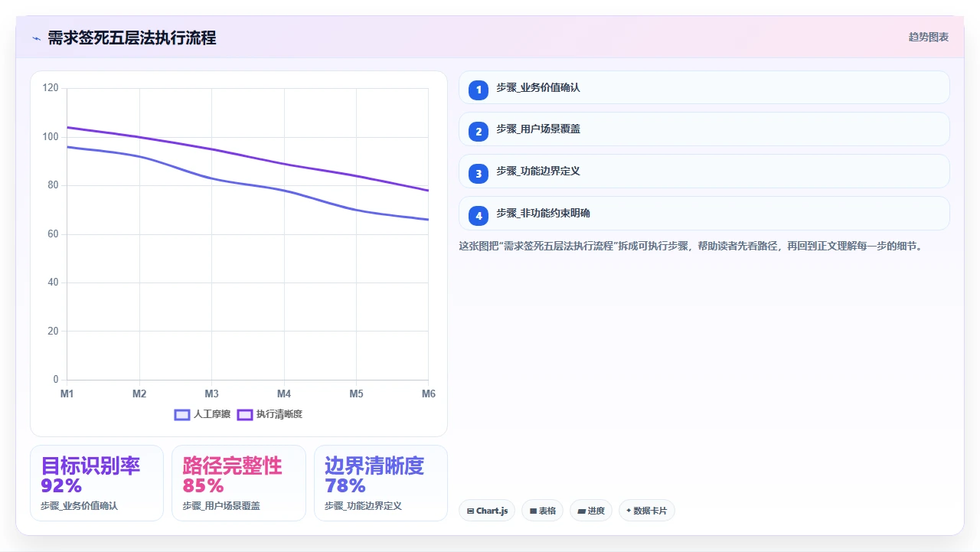Select step 2 number badge
The image size is (980, 552).
pos(479,132)
